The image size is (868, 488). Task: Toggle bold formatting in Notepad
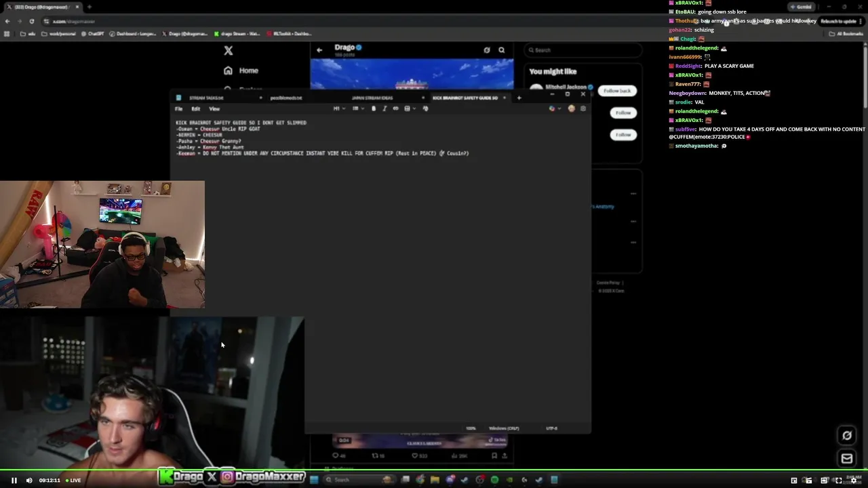point(374,108)
